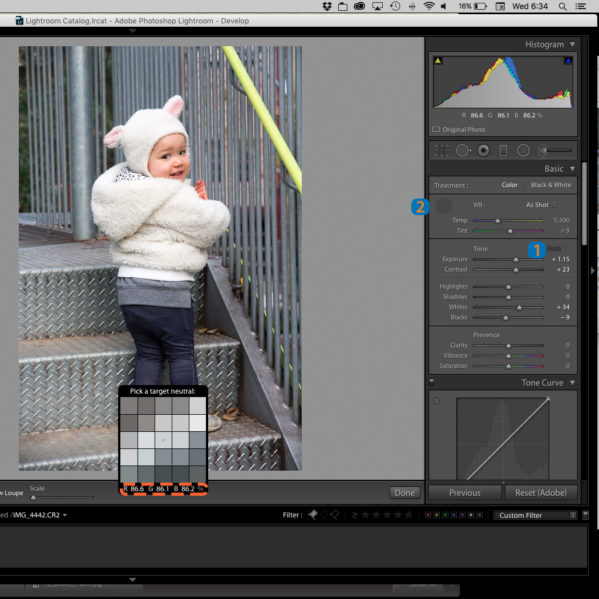599x599 pixels.
Task: Filter by first star rating
Action: (366, 515)
